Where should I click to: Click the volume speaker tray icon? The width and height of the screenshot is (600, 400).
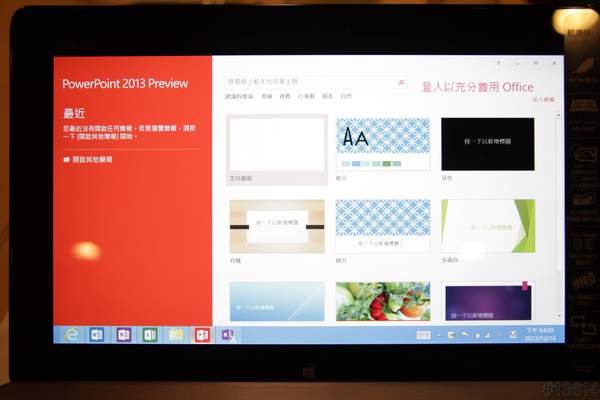click(x=499, y=335)
